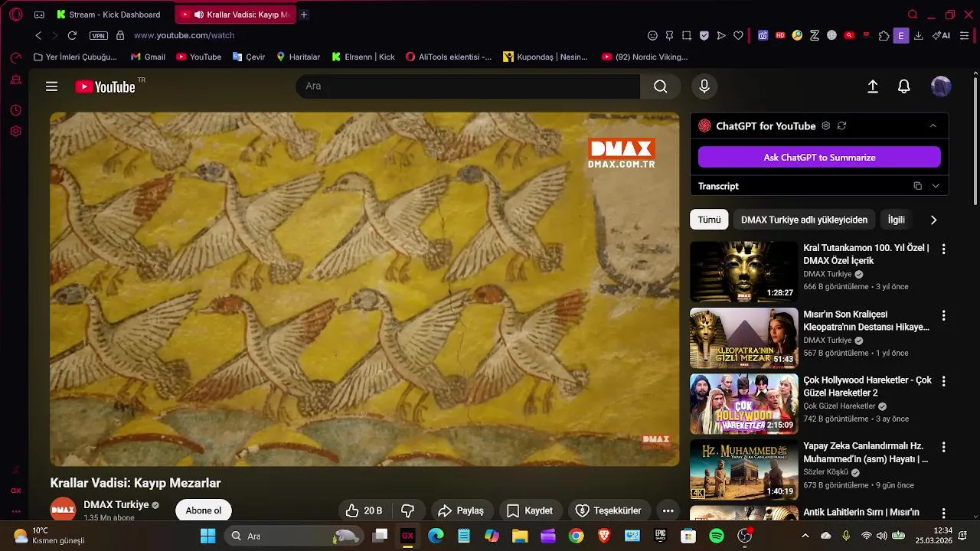
Task: Open the Opera snapshot tool icon
Action: click(x=687, y=35)
